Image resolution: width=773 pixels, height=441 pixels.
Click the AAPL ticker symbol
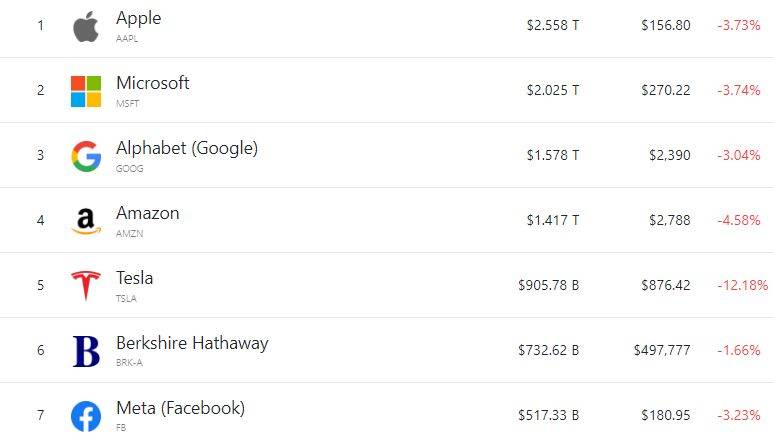point(129,38)
